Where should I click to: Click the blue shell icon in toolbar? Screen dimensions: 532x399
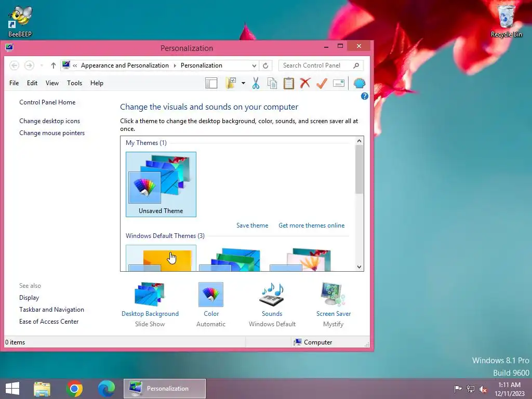click(x=360, y=83)
